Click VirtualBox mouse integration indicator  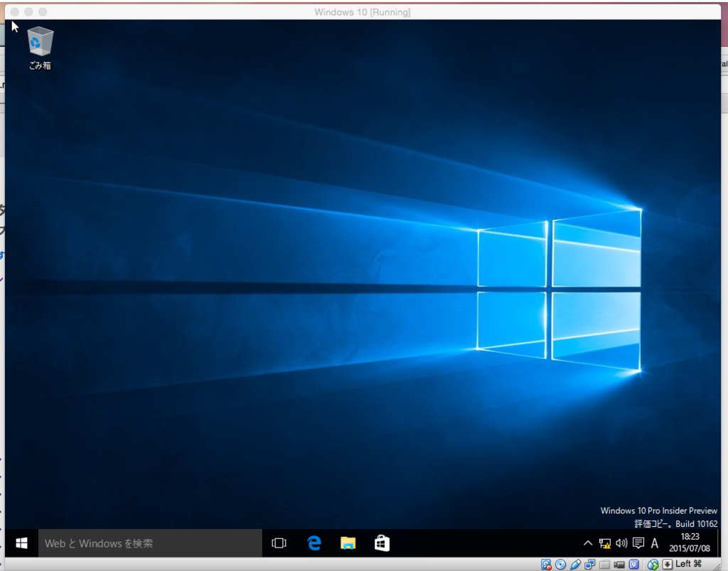point(653,564)
